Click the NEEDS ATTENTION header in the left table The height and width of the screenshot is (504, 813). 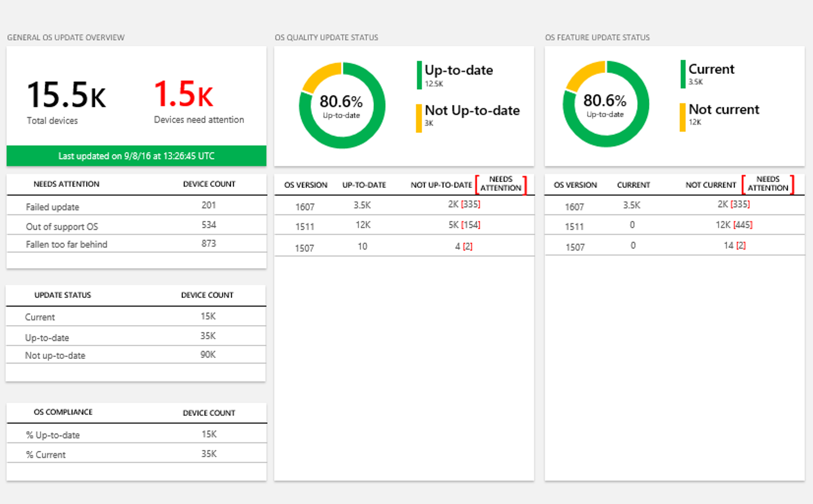tap(66, 184)
